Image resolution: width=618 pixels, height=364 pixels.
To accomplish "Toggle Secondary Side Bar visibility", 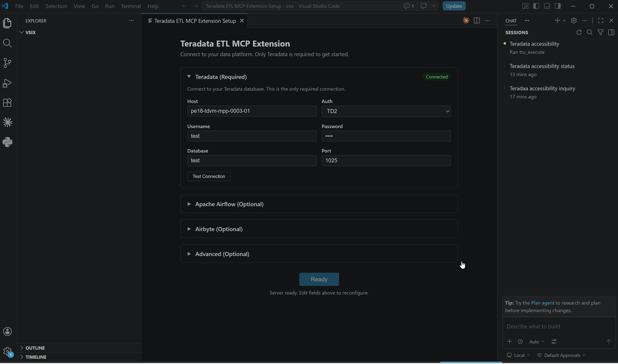I will point(558,6).
